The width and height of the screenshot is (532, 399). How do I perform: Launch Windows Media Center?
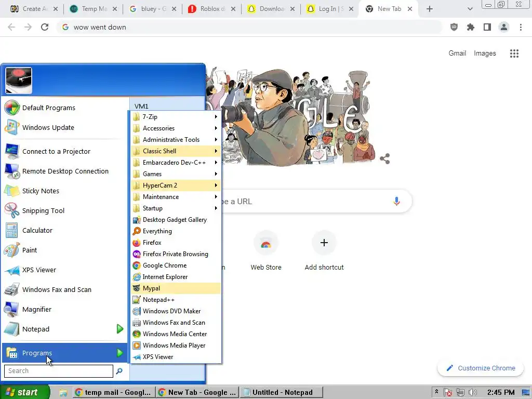coord(176,334)
